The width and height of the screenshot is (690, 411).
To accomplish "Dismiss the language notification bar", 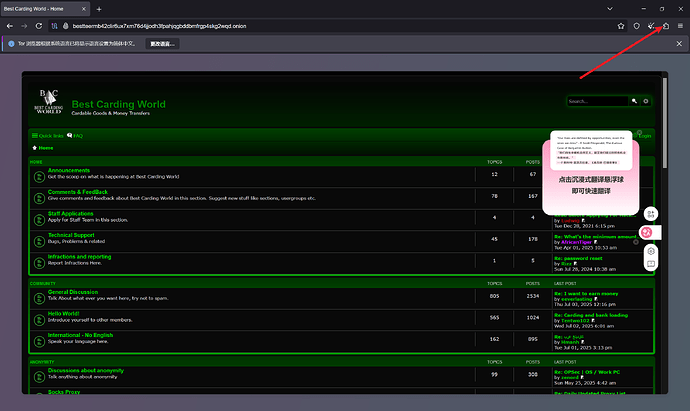I will pos(679,44).
